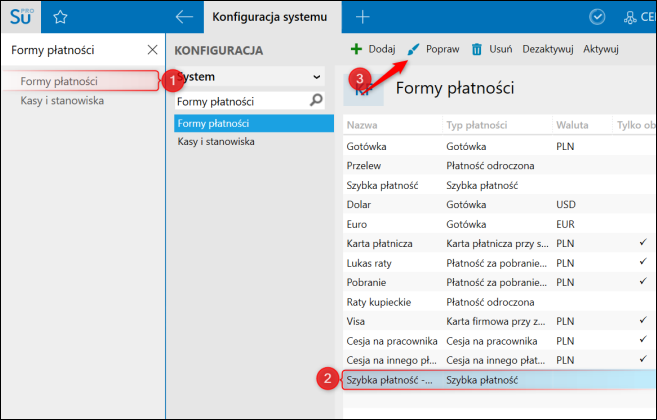Click the back arrow icon
The image size is (657, 420).
pos(183,17)
